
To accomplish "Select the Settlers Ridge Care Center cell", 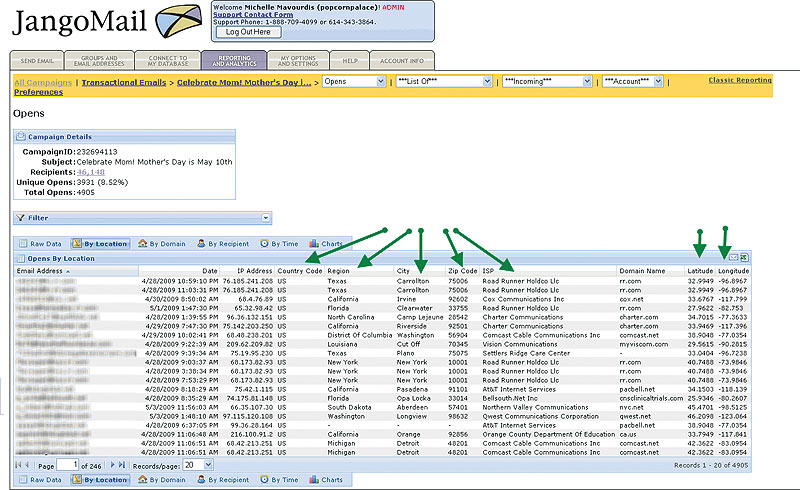I will 526,353.
